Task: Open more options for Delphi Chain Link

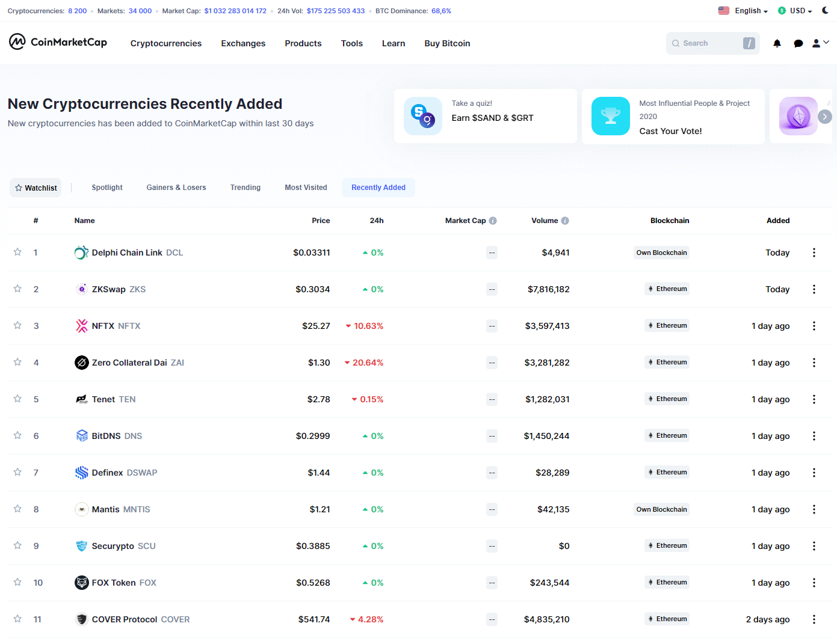Action: tap(814, 253)
